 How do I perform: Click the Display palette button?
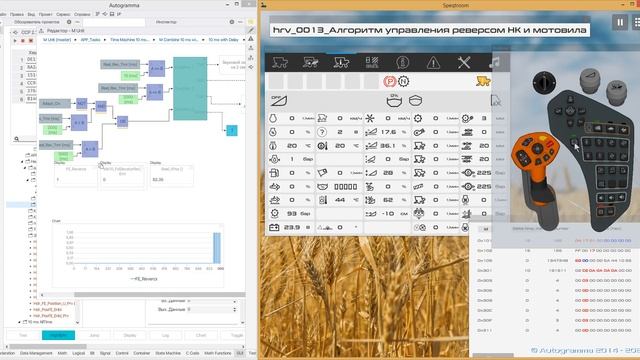point(130,335)
